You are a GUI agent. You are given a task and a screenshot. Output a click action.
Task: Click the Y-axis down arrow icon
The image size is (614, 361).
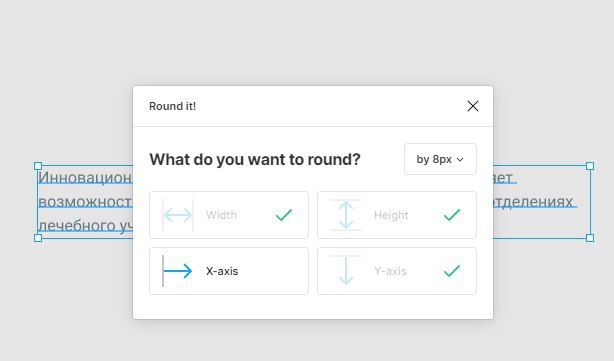[x=346, y=271]
